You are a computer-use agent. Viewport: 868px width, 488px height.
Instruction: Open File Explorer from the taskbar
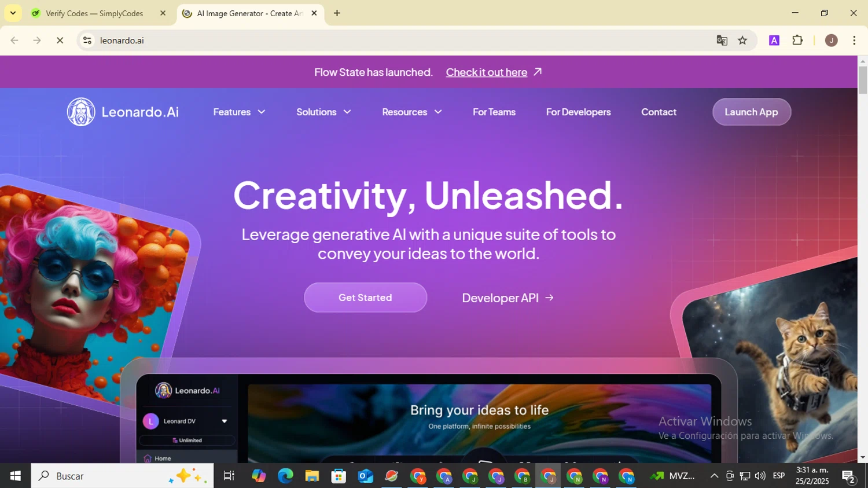[x=312, y=476]
